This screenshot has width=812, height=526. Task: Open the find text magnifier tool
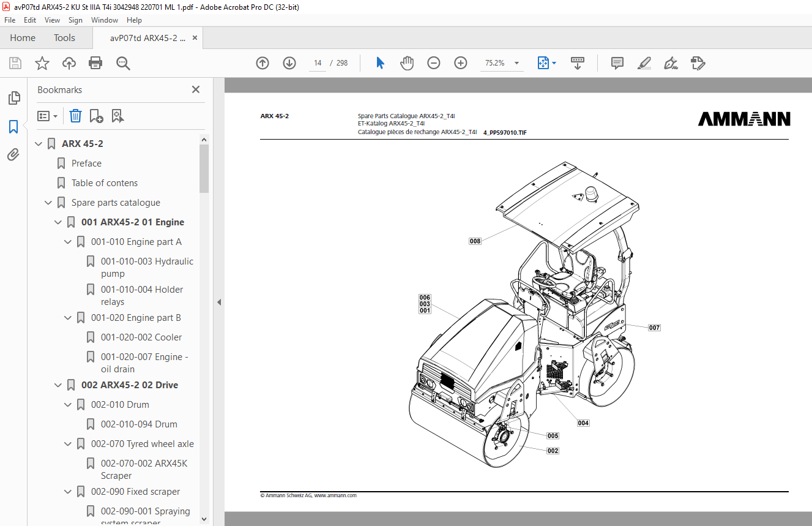coord(123,63)
